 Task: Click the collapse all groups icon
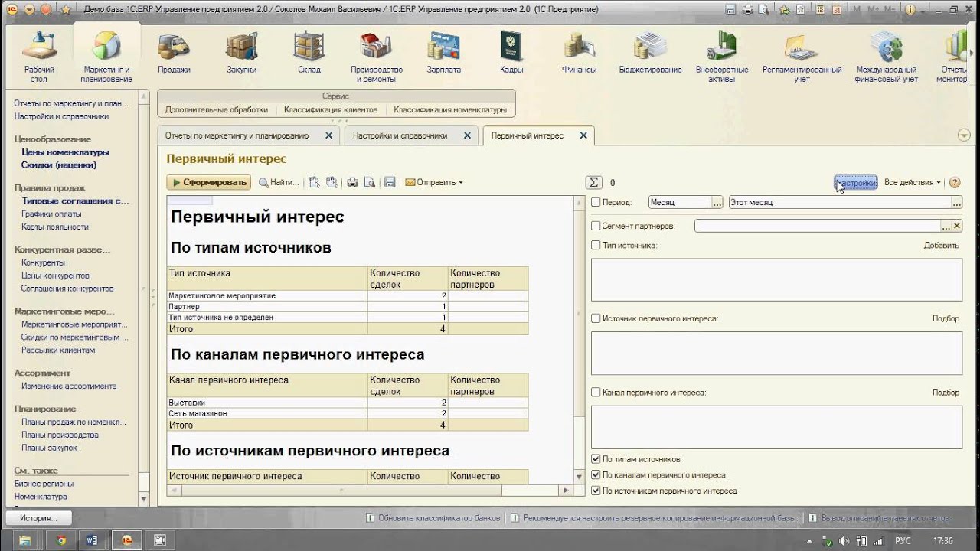pyautogui.click(x=332, y=182)
